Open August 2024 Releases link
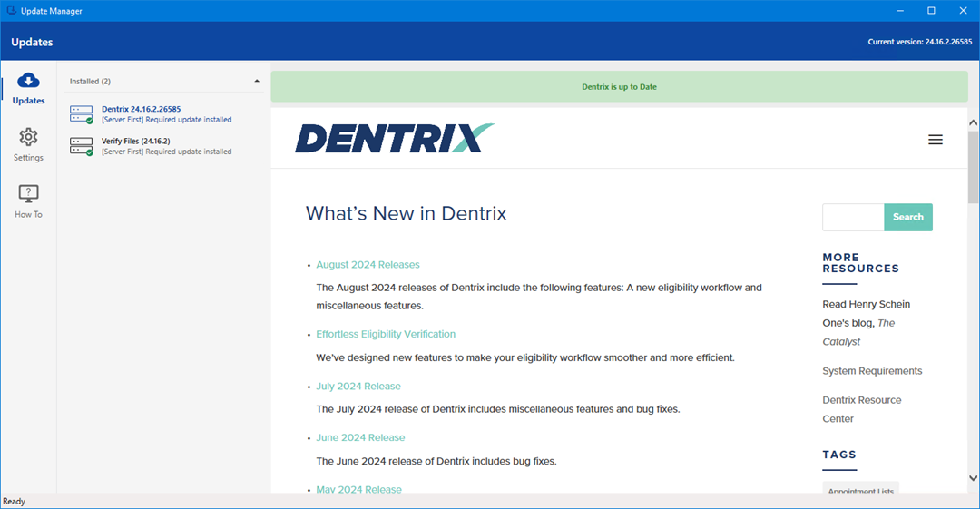980x509 pixels. pyautogui.click(x=367, y=265)
